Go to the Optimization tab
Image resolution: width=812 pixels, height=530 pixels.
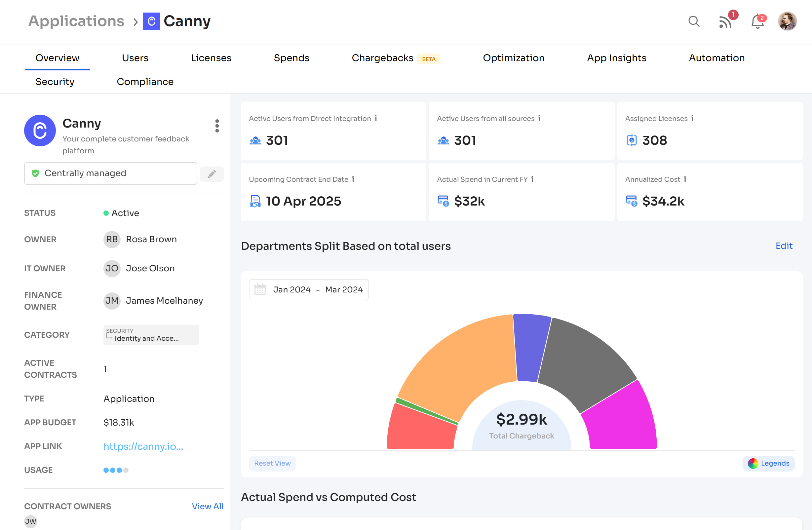click(x=514, y=58)
